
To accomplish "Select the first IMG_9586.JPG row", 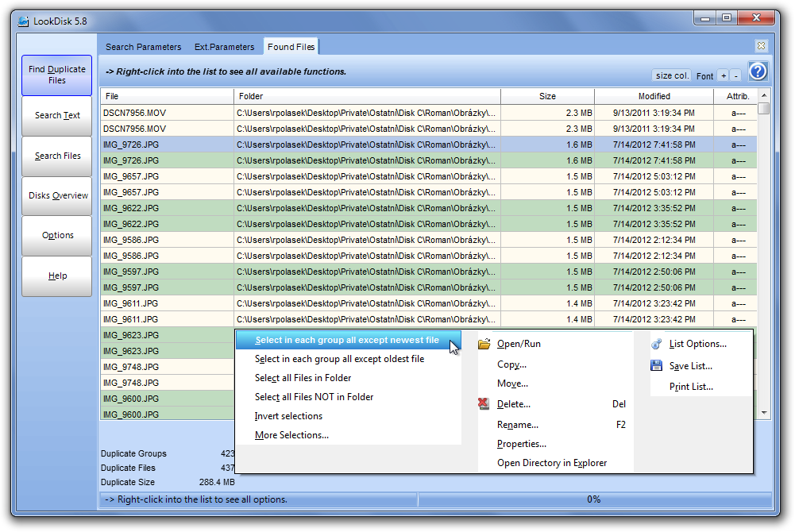I will (x=428, y=240).
